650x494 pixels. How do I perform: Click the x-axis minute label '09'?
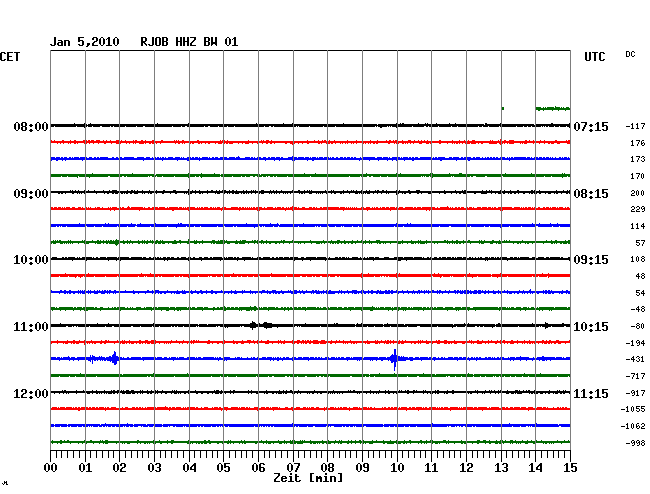point(362,468)
